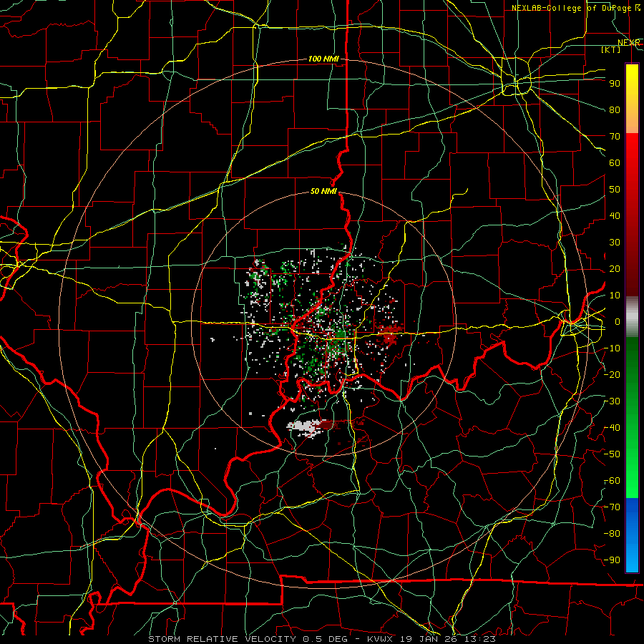644x644 pixels.
Task: Click the yellow top section of the velocity color bar
Action: 632,98
